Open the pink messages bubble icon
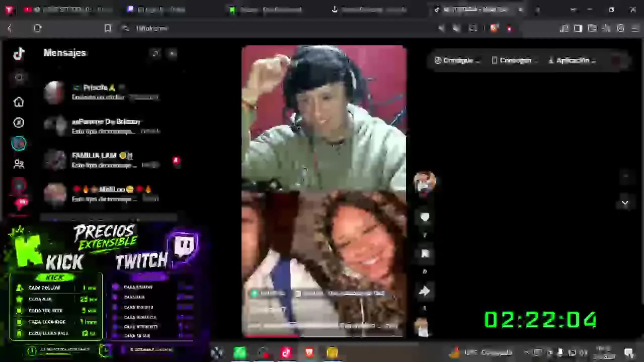This screenshot has width=644, height=362. tap(21, 203)
